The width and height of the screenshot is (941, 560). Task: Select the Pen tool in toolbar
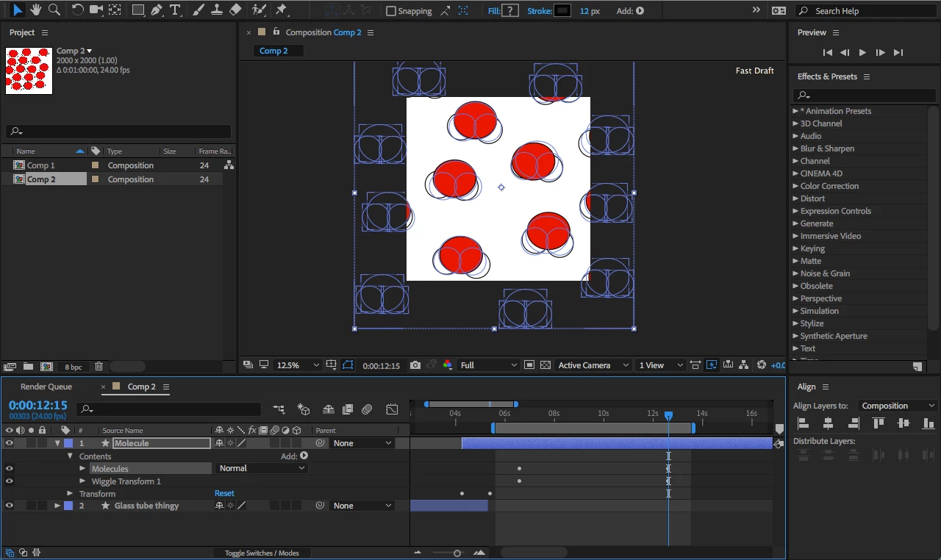(x=157, y=10)
